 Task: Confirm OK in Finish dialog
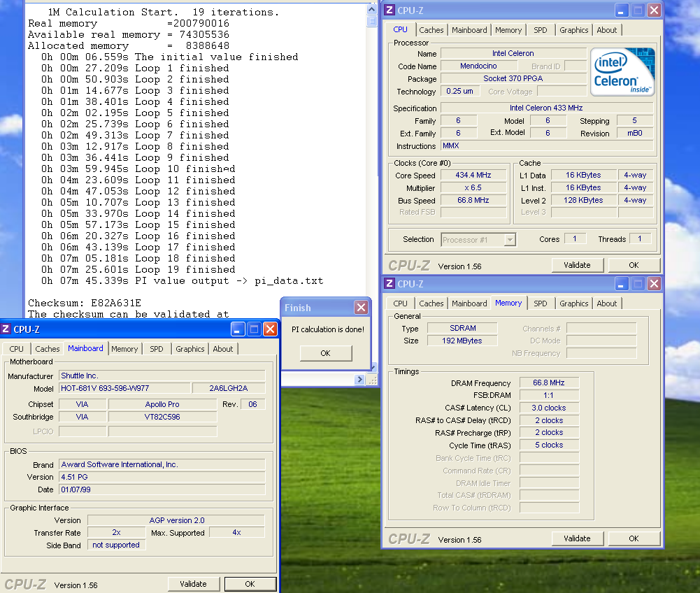pyautogui.click(x=326, y=353)
